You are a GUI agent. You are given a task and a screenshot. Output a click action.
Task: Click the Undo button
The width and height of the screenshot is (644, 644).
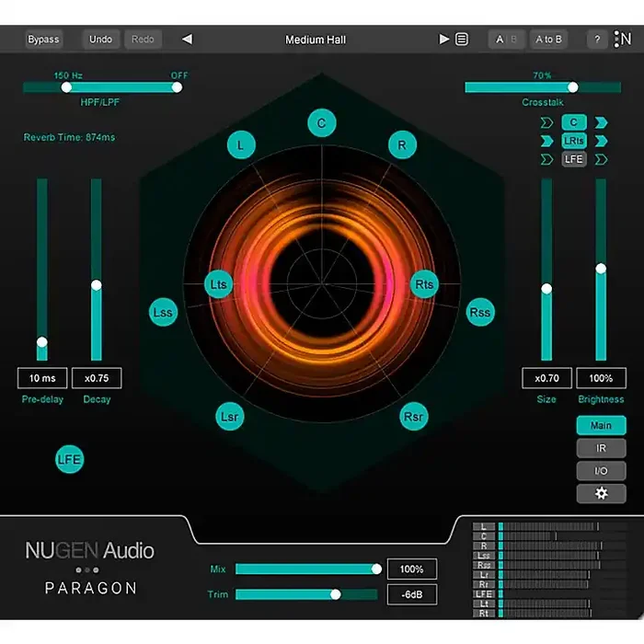[101, 40]
